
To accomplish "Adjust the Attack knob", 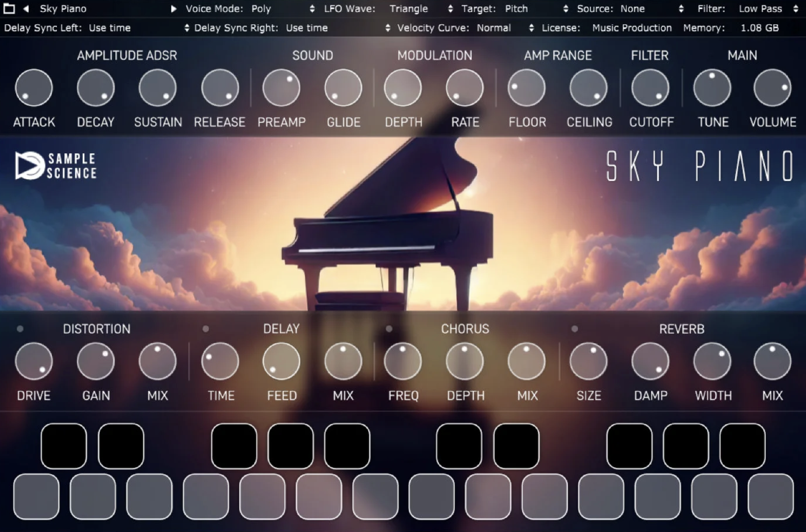I will [33, 88].
